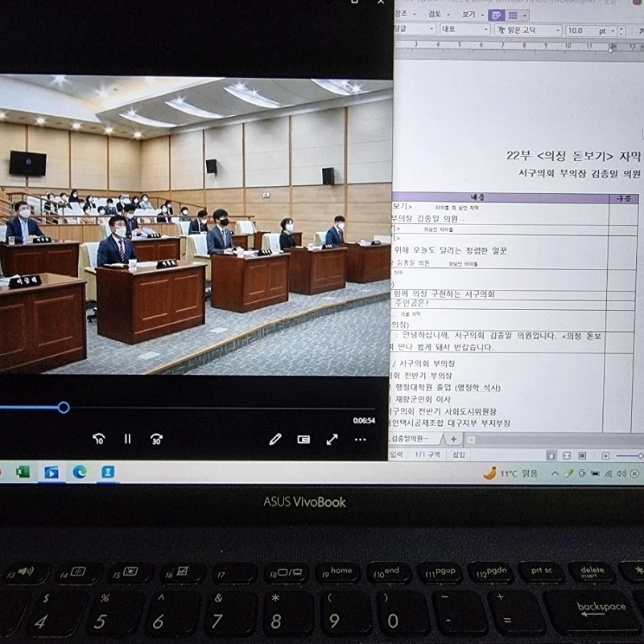Viewport: 644px width, 644px height.
Task: Click the 1/1 구역 section status entry
Action: point(427,454)
